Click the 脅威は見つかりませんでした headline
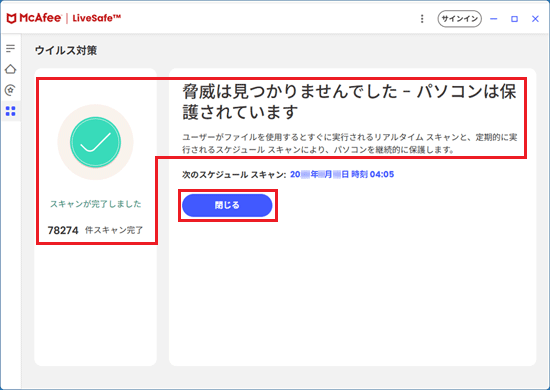 (x=349, y=102)
